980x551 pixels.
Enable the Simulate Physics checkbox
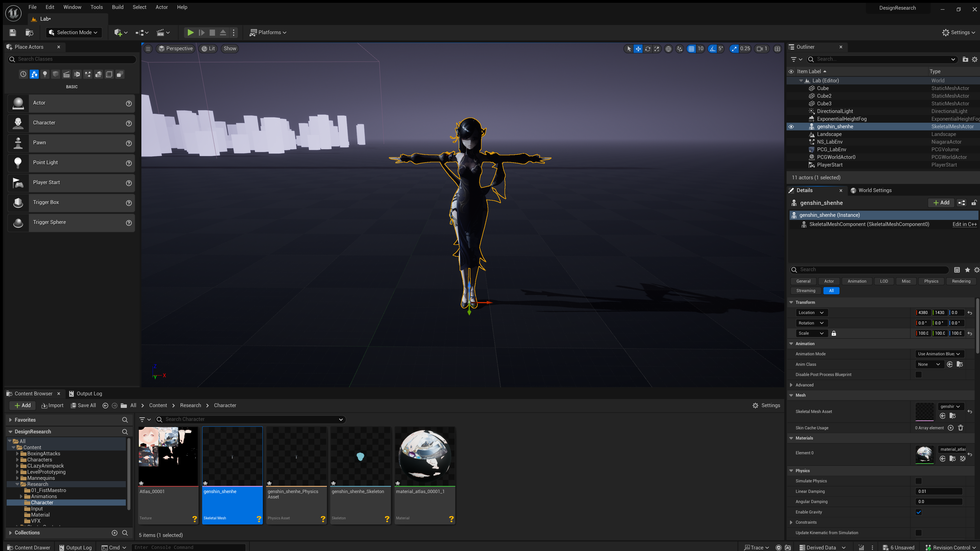[x=918, y=481]
